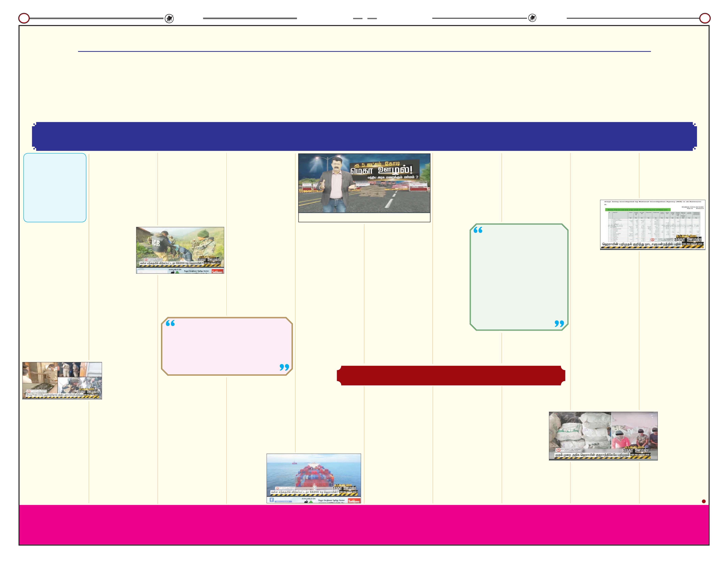Screen dimensions: 728x562
Task: Click opening quote mark in pink box
Action: coord(170,323)
